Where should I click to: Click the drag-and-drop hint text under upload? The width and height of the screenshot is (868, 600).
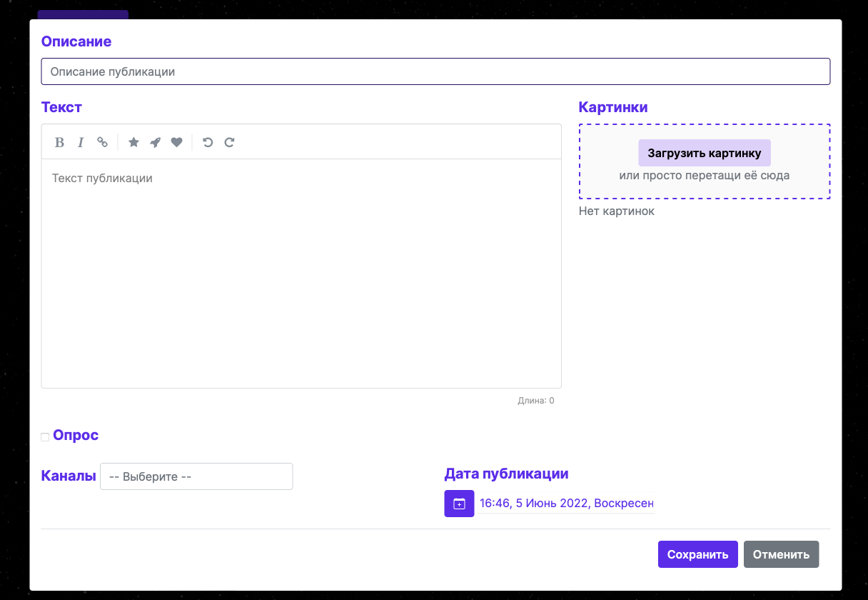(x=704, y=175)
